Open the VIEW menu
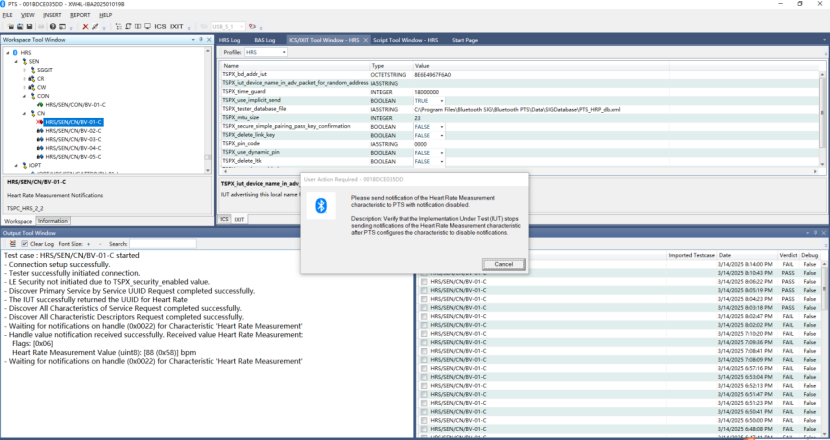This screenshot has width=830, height=440. click(28, 15)
